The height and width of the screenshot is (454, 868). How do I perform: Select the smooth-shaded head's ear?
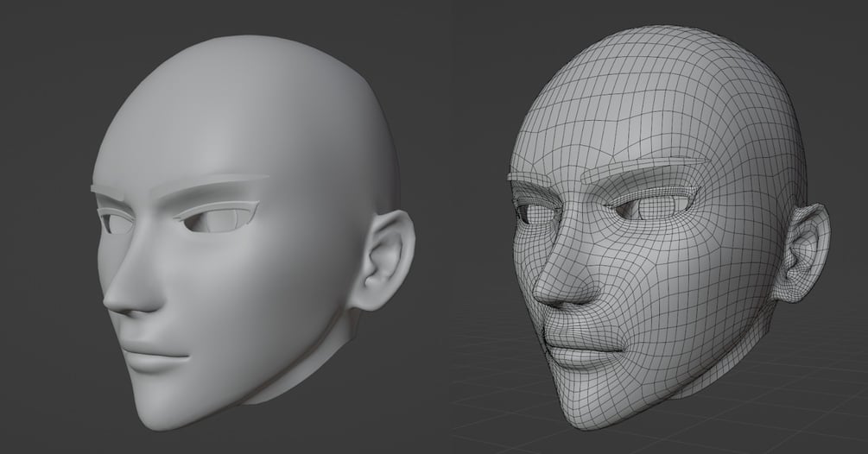386,260
